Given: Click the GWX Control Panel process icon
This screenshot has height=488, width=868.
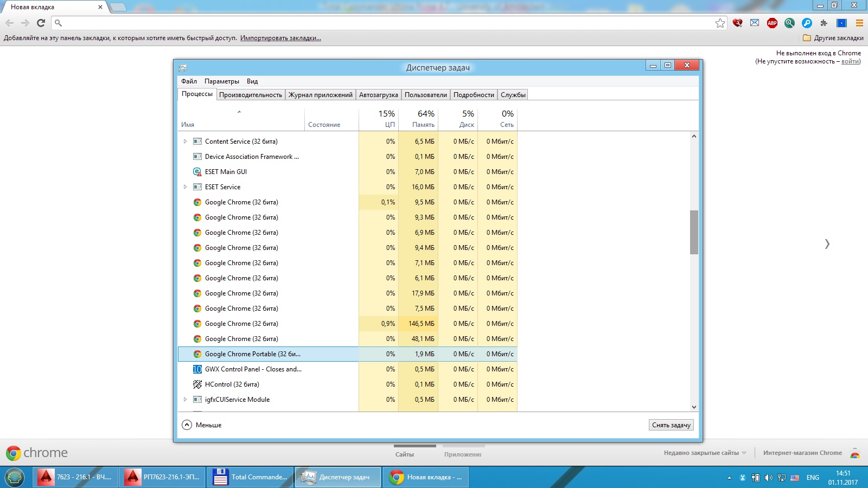Looking at the screenshot, I should pos(197,369).
